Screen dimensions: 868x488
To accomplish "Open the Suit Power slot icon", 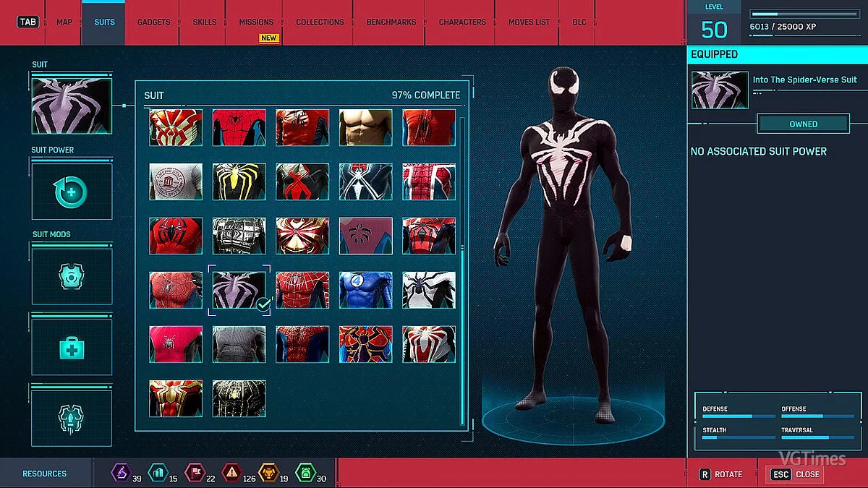I will click(x=72, y=192).
